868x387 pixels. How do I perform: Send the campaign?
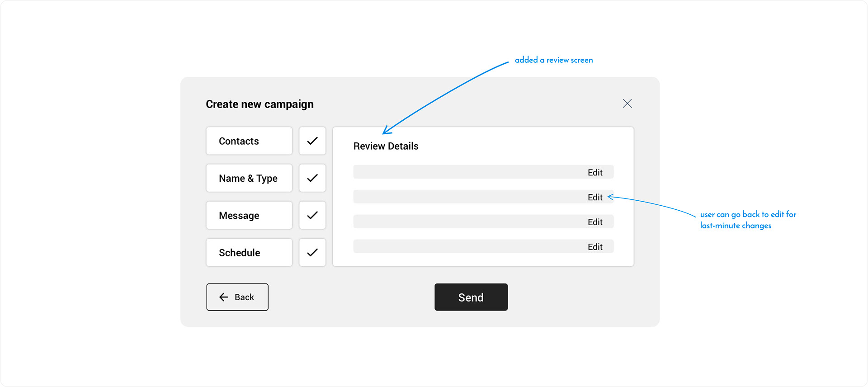tap(471, 297)
